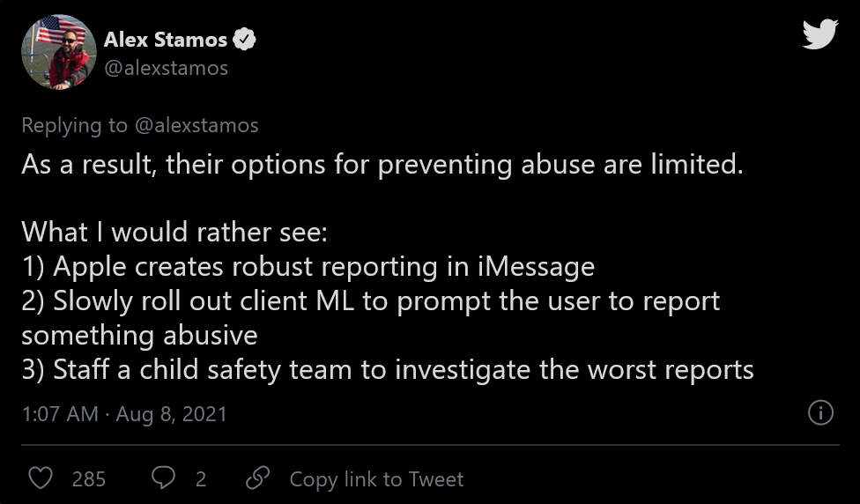Click the line about staffing a child safety team
This screenshot has height=504, width=860.
pyautogui.click(x=388, y=369)
